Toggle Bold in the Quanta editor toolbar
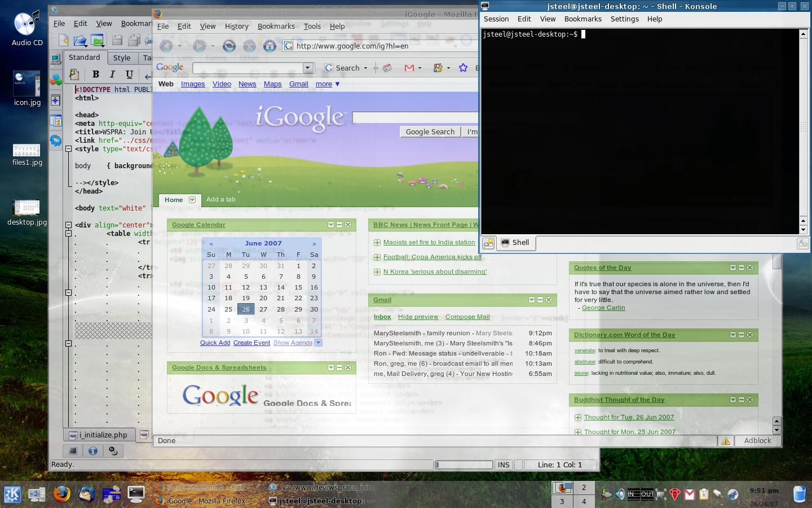Viewport: 812px width, 508px height. click(x=95, y=74)
